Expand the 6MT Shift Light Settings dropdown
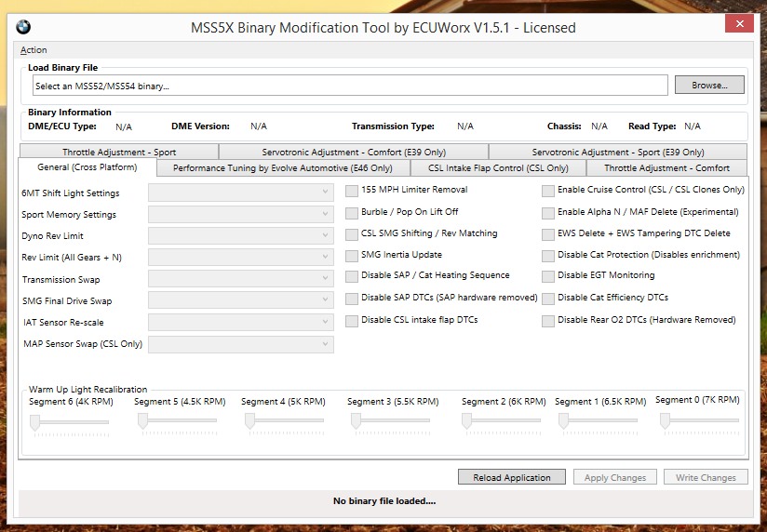The width and height of the screenshot is (767, 532). tap(241, 193)
